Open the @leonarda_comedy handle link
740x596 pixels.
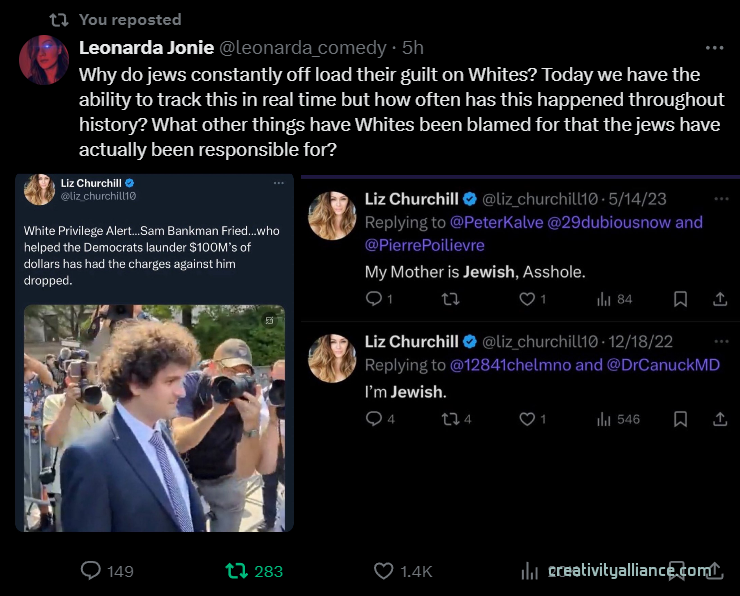coord(302,47)
